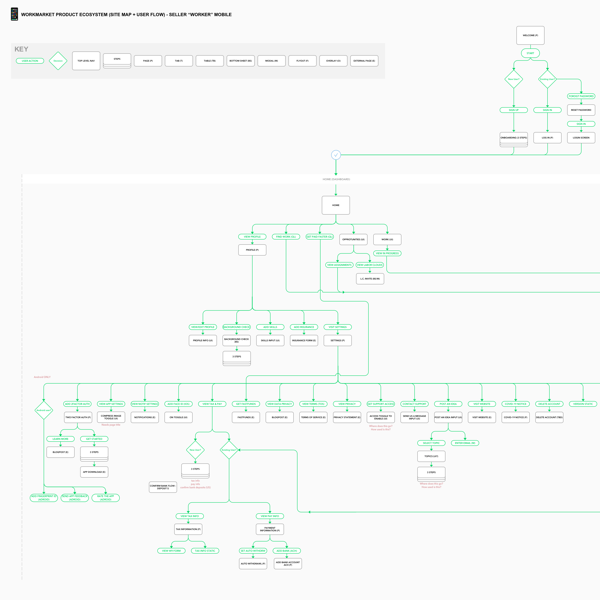Select the TAX INFORMATION (P) box

pos(188,529)
